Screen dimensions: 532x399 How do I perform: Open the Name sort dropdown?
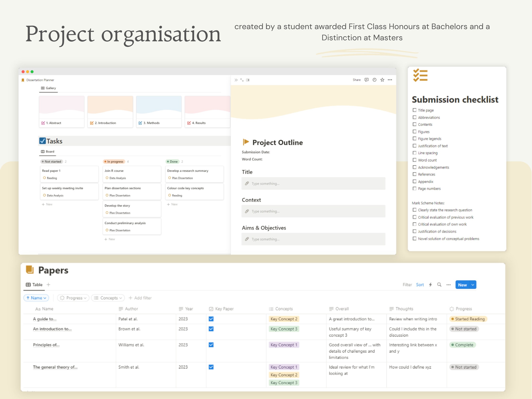click(36, 298)
